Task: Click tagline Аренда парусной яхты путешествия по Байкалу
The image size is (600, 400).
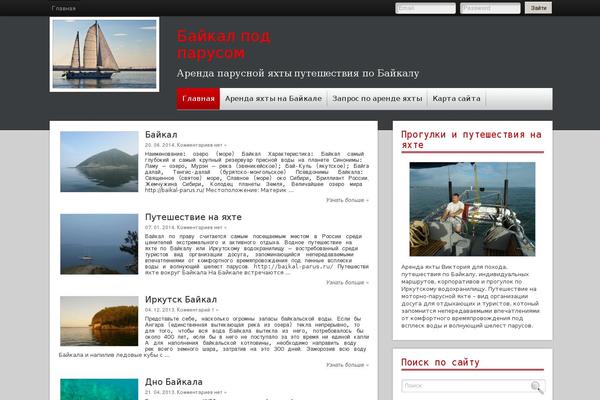Action: [298, 73]
